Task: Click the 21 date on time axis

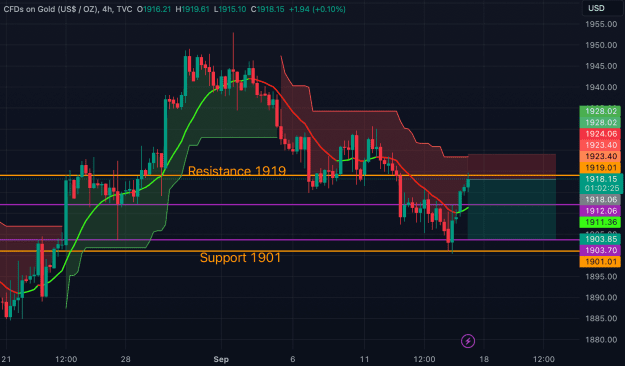Action: (6, 359)
